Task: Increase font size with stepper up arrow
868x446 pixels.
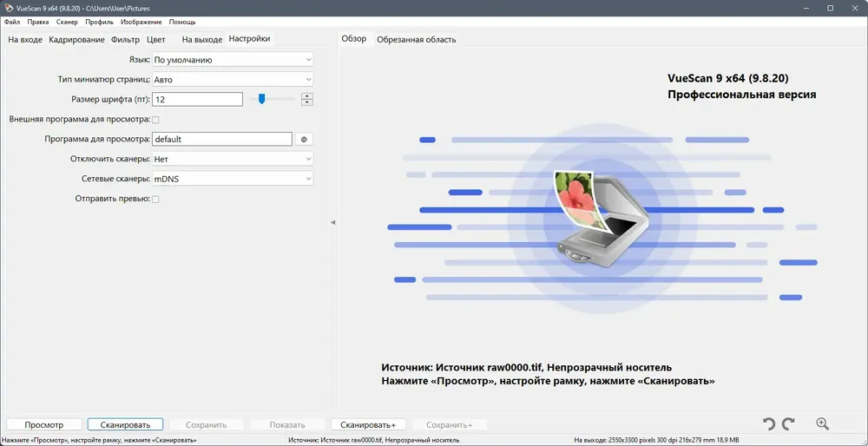Action: (307, 96)
